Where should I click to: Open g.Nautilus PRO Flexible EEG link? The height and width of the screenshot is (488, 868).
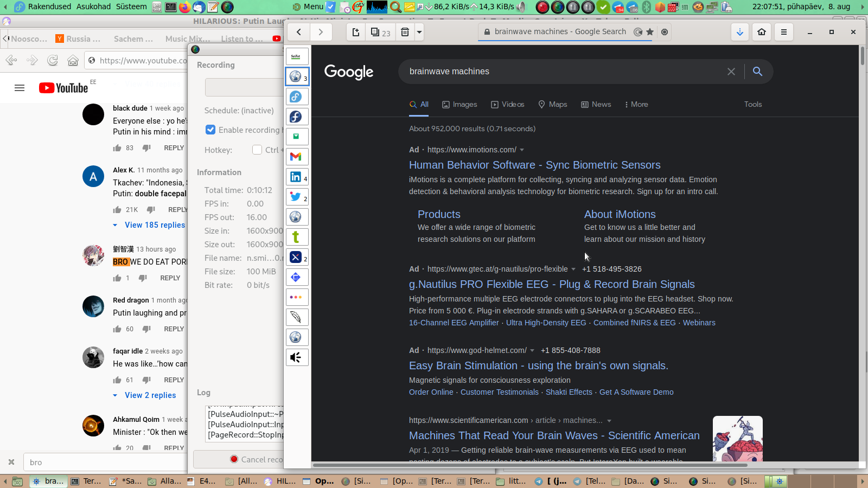pos(552,285)
